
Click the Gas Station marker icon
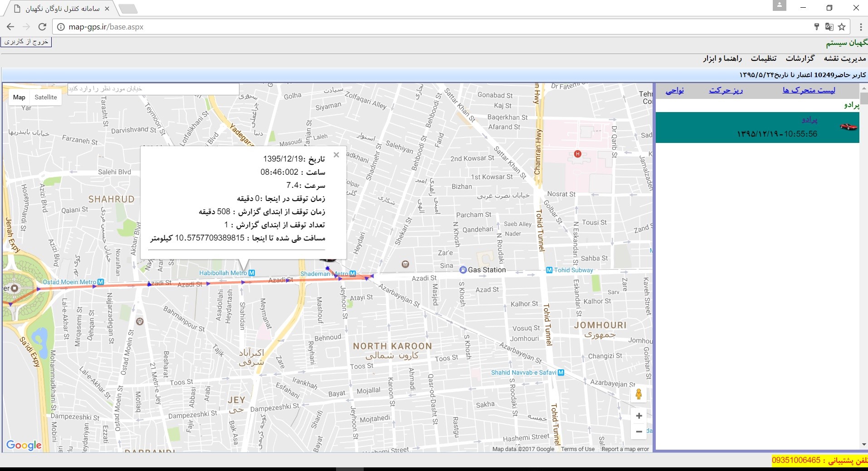tap(463, 270)
